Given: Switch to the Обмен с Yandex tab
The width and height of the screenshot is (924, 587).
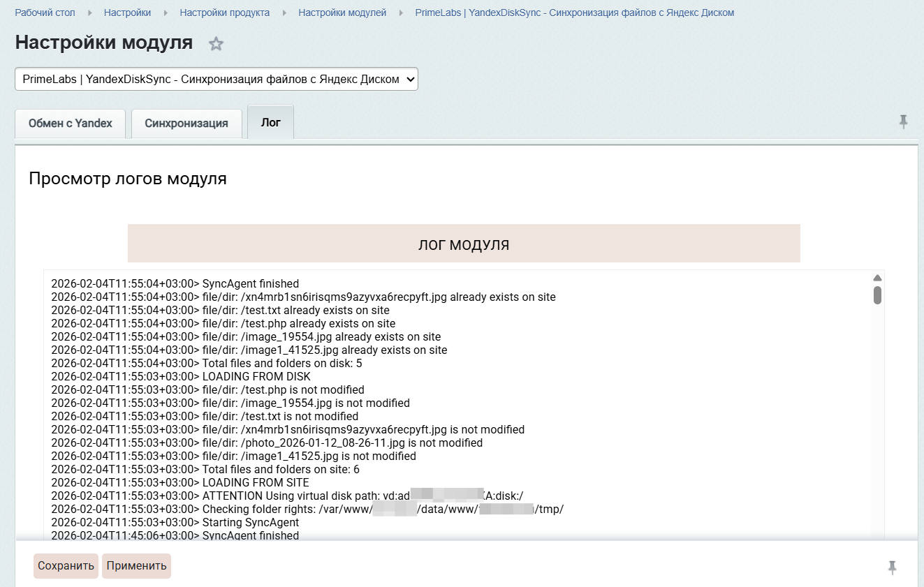Looking at the screenshot, I should coord(71,124).
